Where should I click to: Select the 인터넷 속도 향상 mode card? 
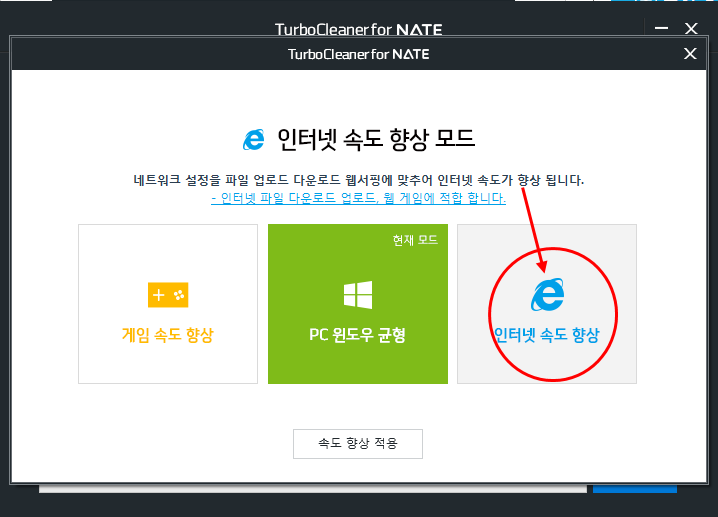(547, 304)
